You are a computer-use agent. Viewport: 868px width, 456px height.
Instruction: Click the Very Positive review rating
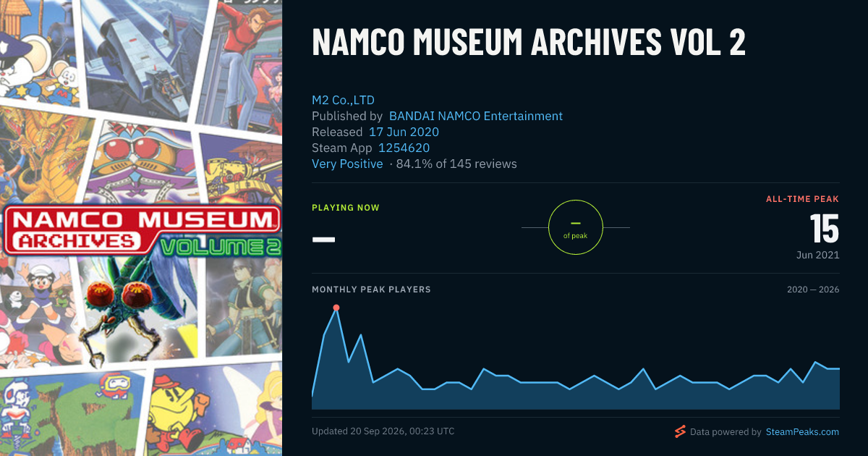coord(347,164)
